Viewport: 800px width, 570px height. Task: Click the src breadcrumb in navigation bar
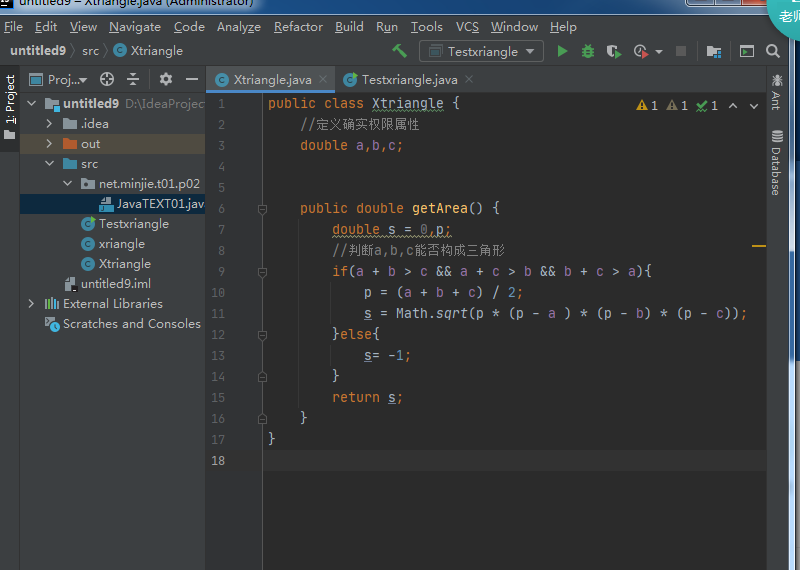pos(90,51)
